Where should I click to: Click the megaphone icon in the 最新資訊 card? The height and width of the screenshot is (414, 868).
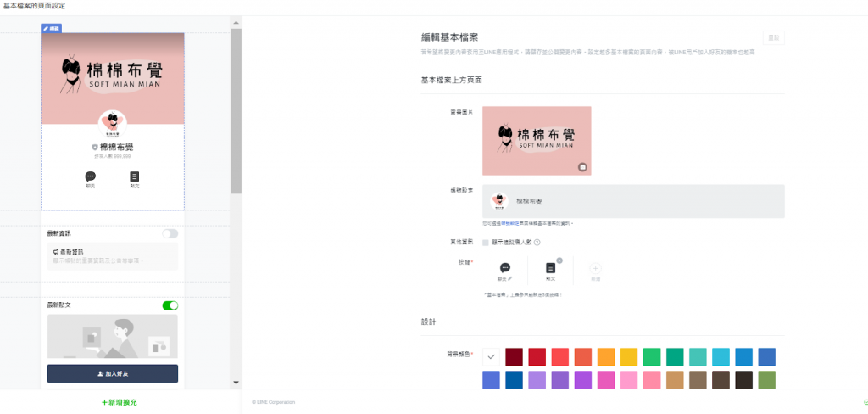56,252
